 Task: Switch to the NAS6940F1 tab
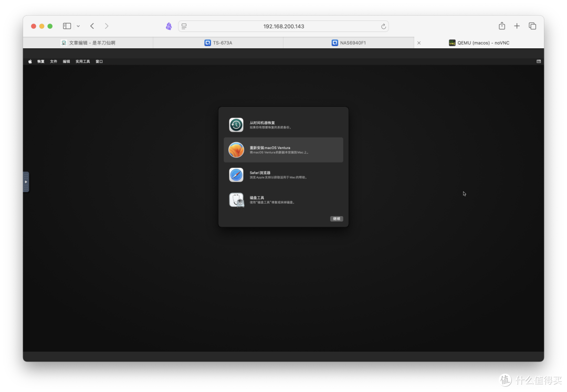point(349,43)
